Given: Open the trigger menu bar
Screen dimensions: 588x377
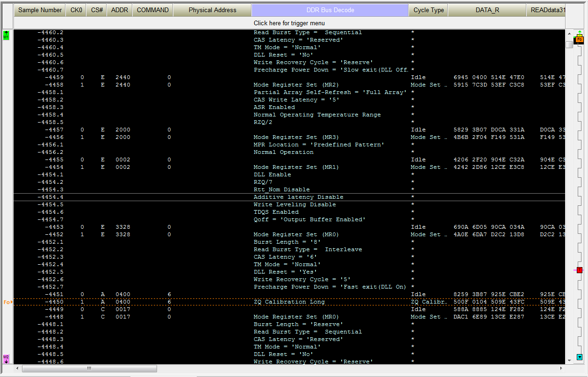Looking at the screenshot, I should pyautogui.click(x=289, y=23).
